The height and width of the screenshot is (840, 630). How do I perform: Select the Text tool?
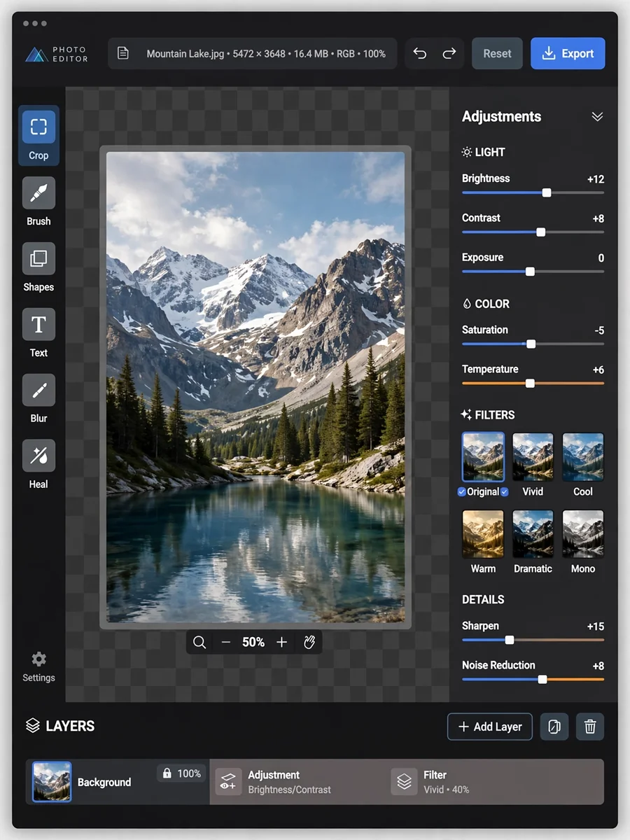pyautogui.click(x=38, y=333)
